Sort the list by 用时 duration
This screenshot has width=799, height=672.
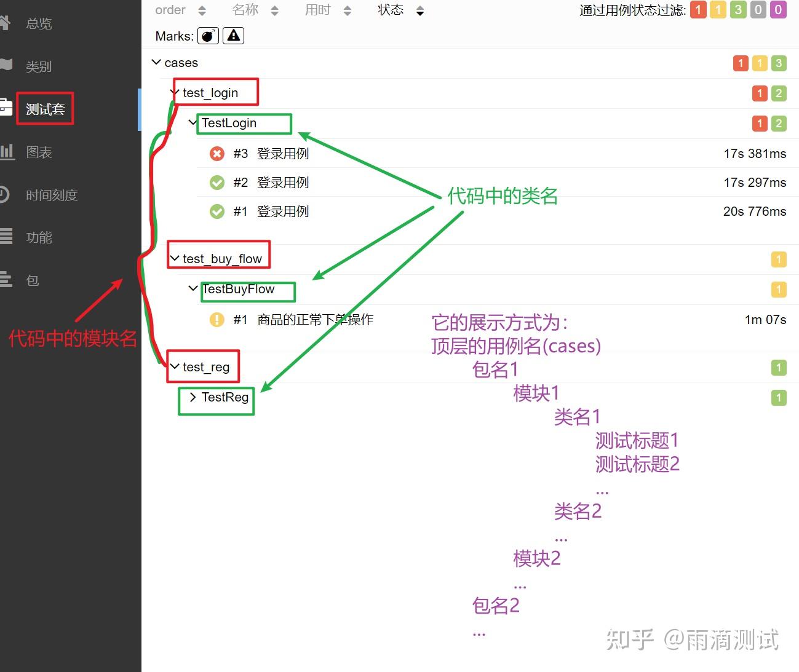(x=328, y=10)
